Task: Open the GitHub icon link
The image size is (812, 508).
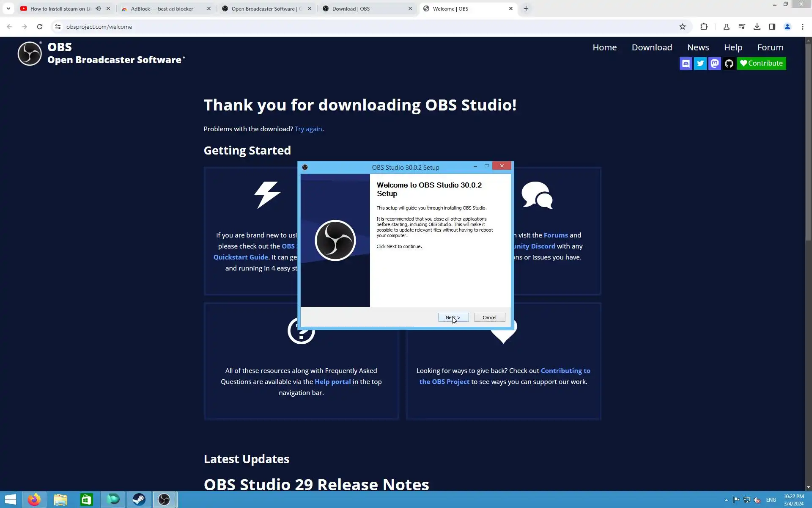Action: [729, 63]
